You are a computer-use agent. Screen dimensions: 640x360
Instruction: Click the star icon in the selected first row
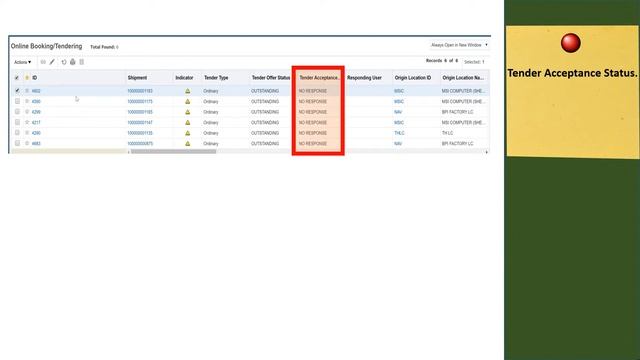(27, 91)
